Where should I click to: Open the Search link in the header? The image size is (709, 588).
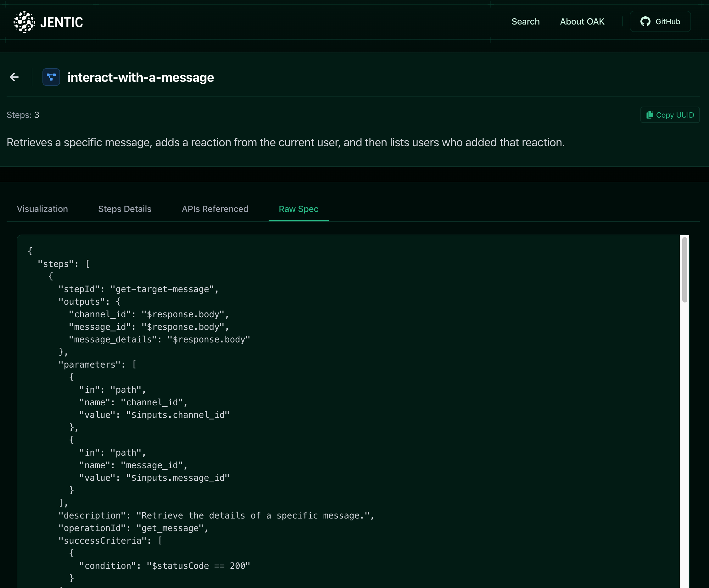click(525, 22)
